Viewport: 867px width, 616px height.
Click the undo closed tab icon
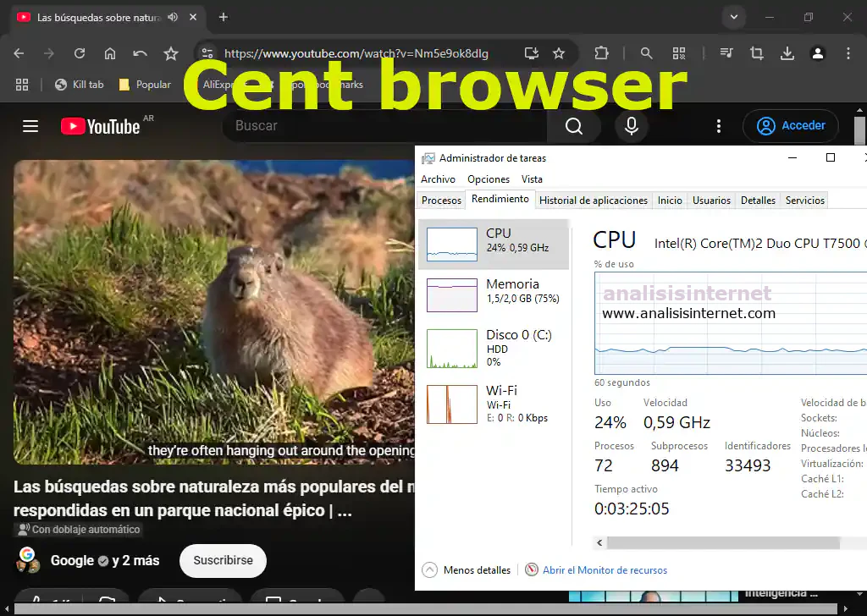pos(140,53)
